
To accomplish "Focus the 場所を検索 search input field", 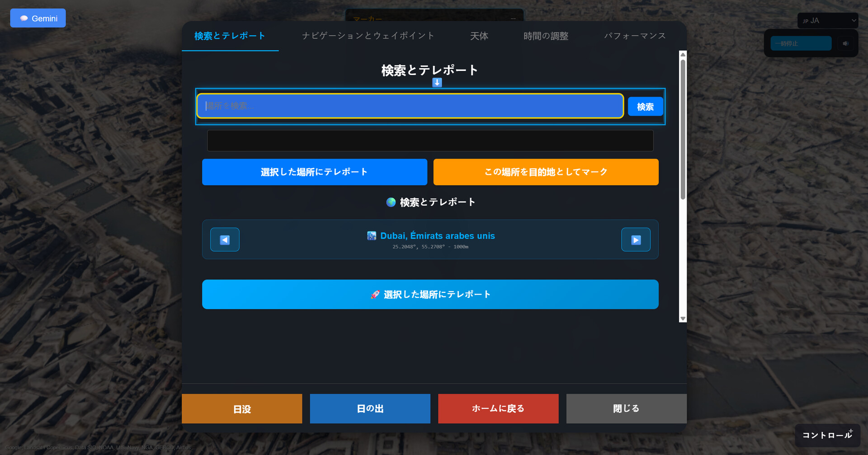I will click(410, 106).
